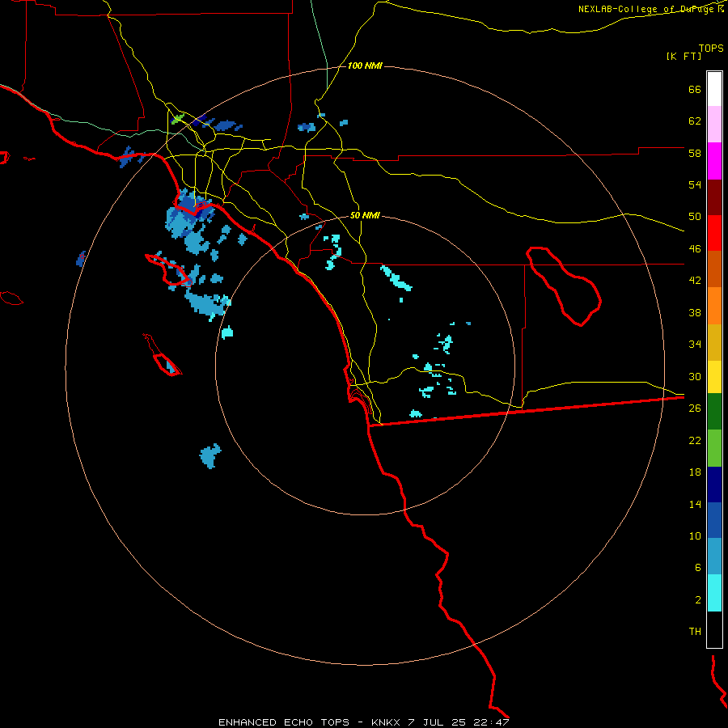Screen dimensions: 728x728
Task: Click the 26 scale label
Action: 695,408
